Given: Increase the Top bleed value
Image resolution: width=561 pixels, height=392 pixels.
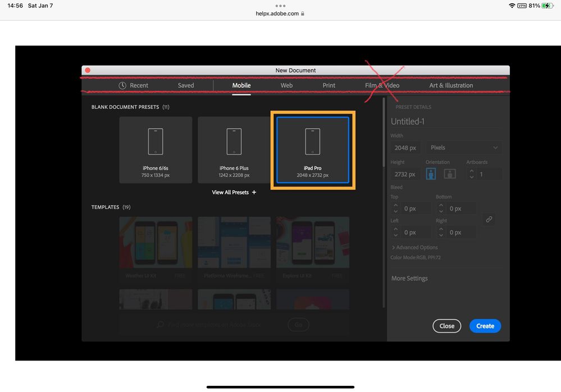Looking at the screenshot, I should 396,206.
